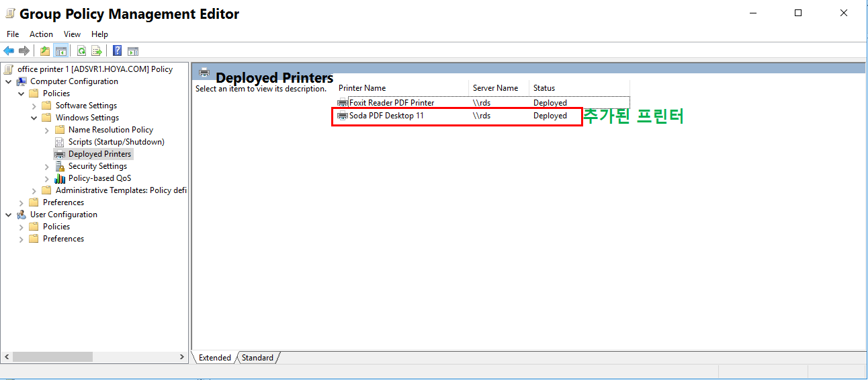Screen dimensions: 868x380
Task: Open the File menu
Action: point(13,34)
